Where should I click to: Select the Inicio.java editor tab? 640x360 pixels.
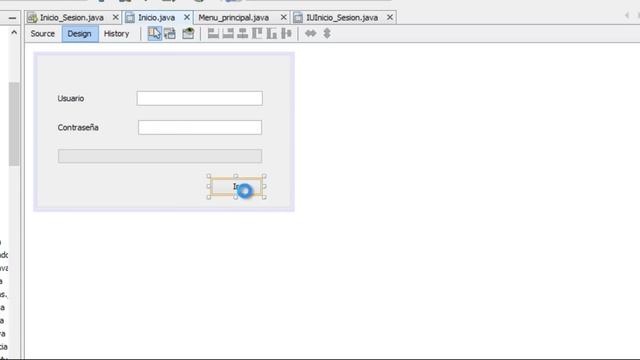coord(156,18)
